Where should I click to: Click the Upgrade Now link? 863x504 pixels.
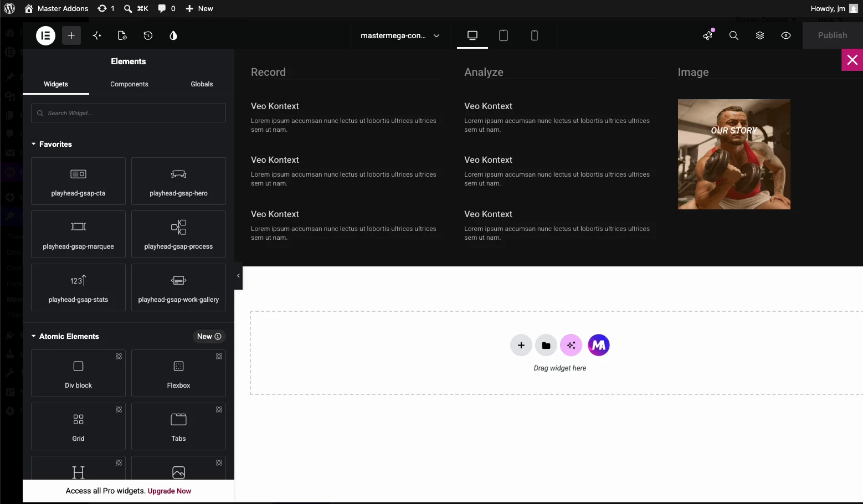click(169, 491)
